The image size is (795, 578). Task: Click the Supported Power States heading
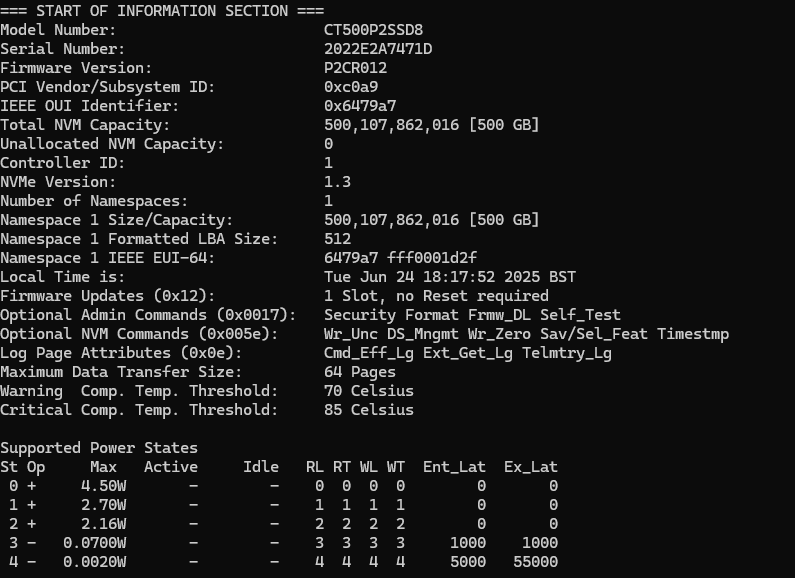99,448
